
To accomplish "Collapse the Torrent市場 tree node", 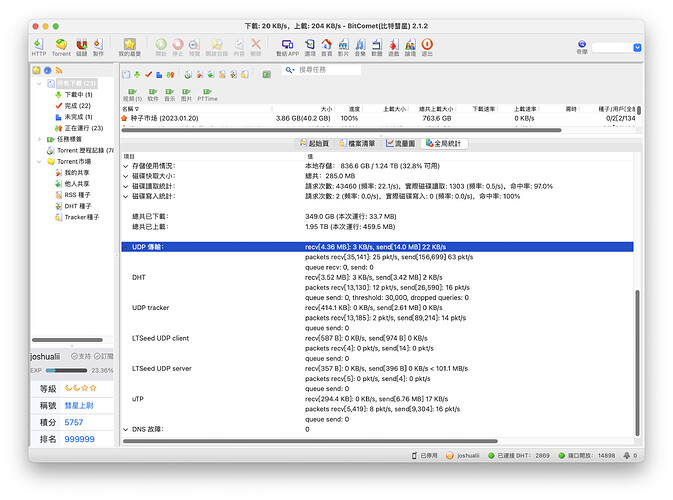I will pos(39,161).
